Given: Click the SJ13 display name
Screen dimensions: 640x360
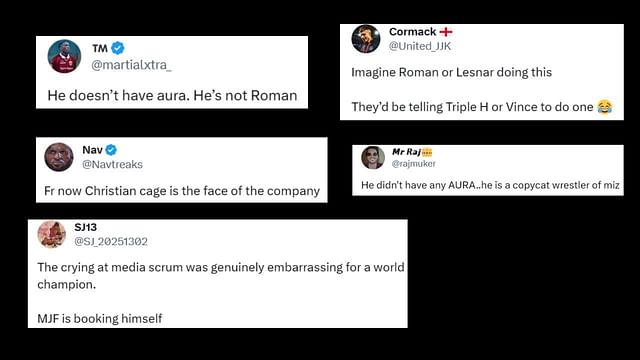Looking at the screenshot, I should coord(85,227).
